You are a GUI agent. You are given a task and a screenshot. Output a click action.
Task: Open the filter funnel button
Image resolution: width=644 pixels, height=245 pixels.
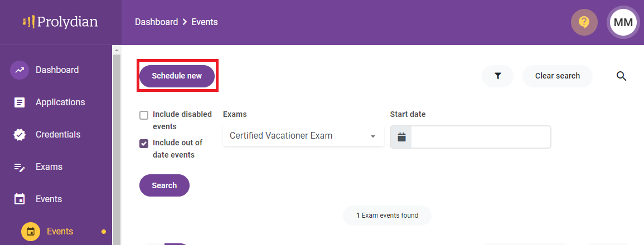click(497, 76)
